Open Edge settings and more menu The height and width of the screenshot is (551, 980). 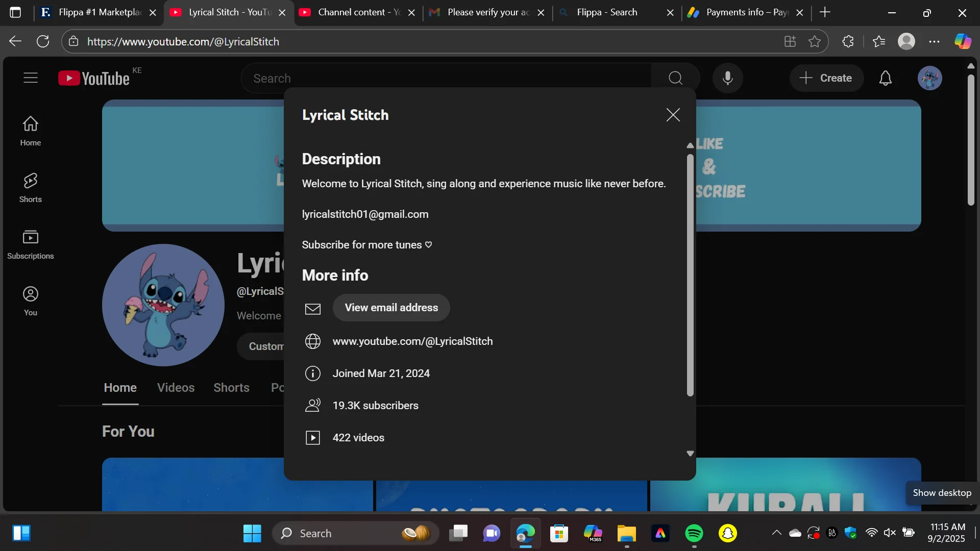[935, 41]
